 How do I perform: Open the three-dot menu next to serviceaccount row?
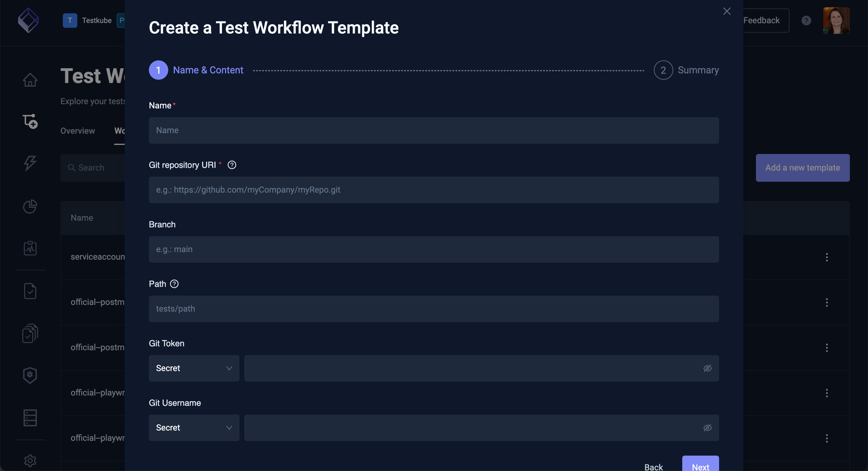pos(827,257)
